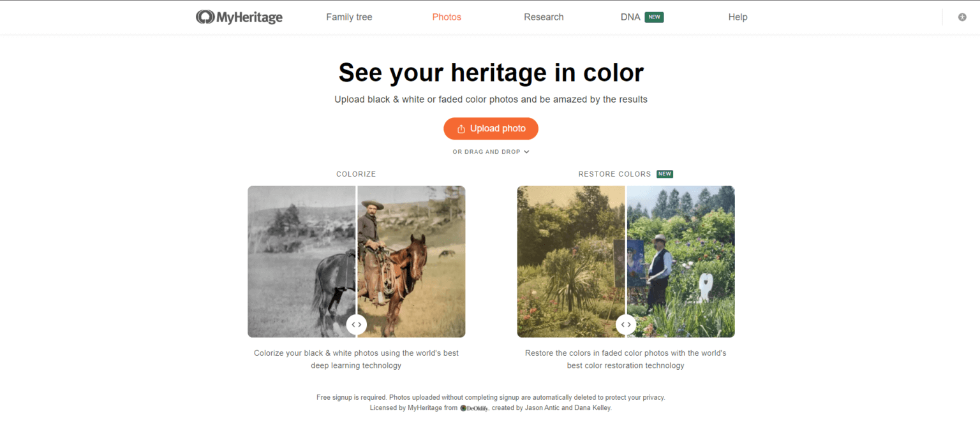Image resolution: width=980 pixels, height=424 pixels.
Task: Open the Research menu
Action: 544,17
